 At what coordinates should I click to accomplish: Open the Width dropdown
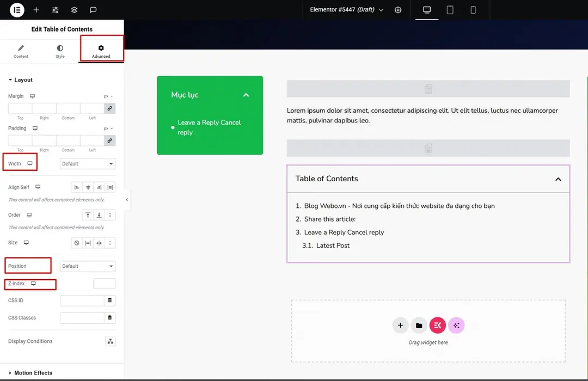tap(87, 163)
